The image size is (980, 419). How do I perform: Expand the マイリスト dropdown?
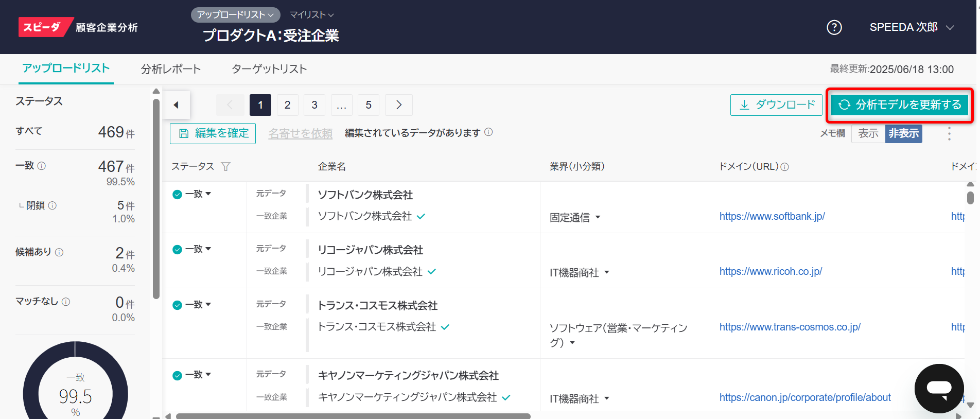[311, 15]
